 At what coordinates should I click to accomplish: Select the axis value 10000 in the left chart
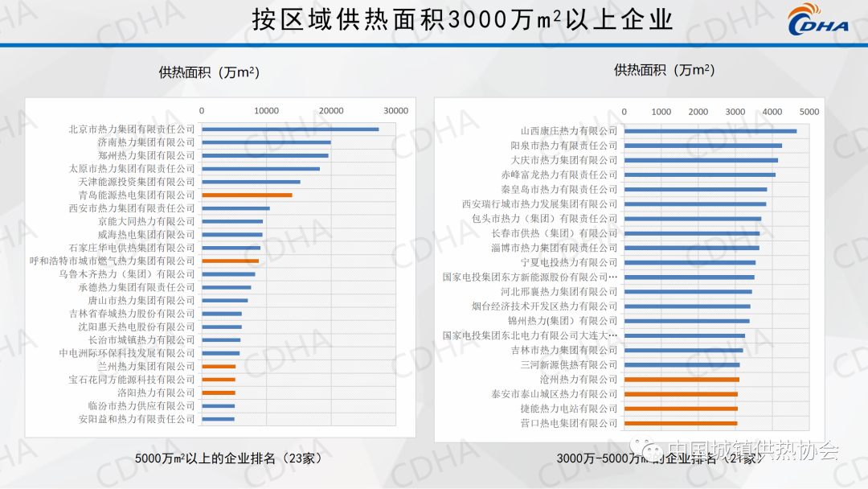(x=266, y=111)
